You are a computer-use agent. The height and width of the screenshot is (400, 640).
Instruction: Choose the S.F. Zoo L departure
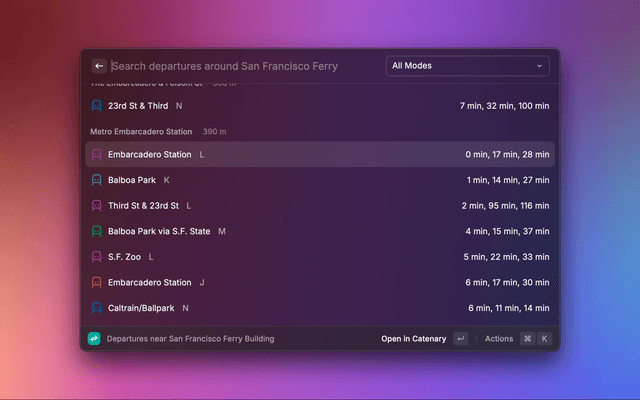[320, 257]
